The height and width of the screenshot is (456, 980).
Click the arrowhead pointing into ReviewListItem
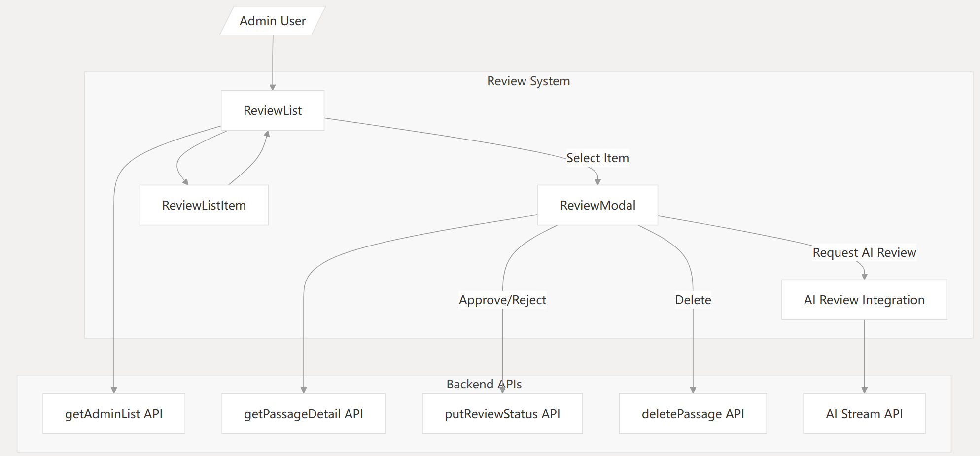[185, 182]
